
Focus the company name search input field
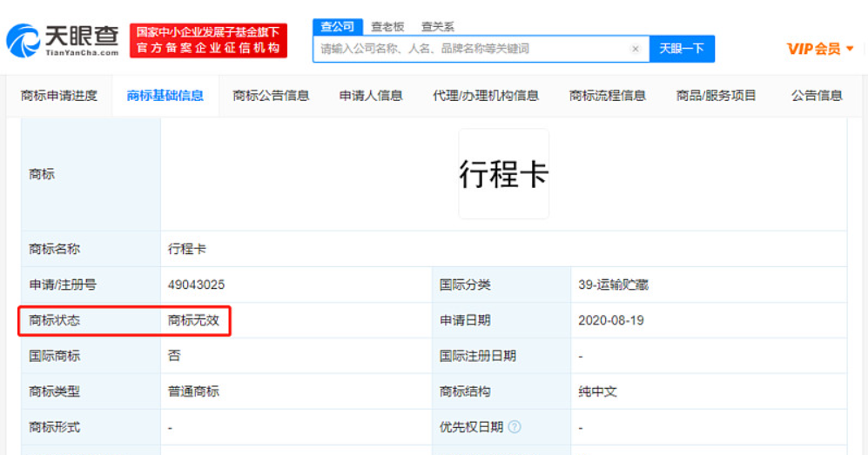(470, 49)
